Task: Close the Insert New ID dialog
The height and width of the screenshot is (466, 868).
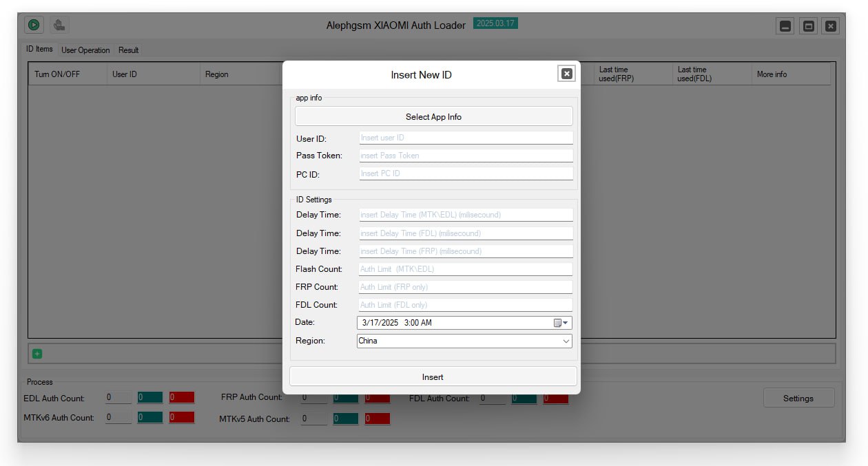Action: pos(566,74)
